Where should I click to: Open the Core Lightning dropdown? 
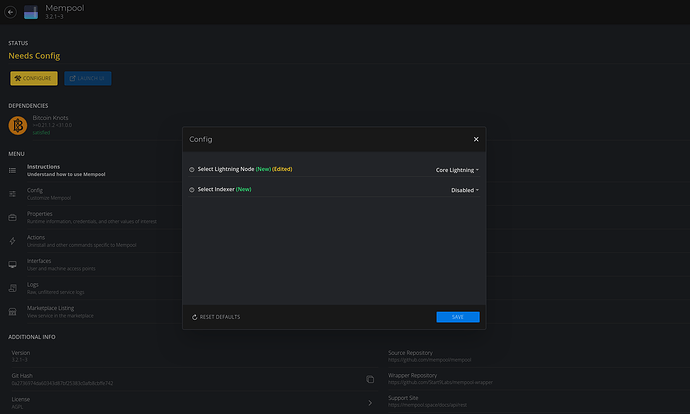coord(456,170)
